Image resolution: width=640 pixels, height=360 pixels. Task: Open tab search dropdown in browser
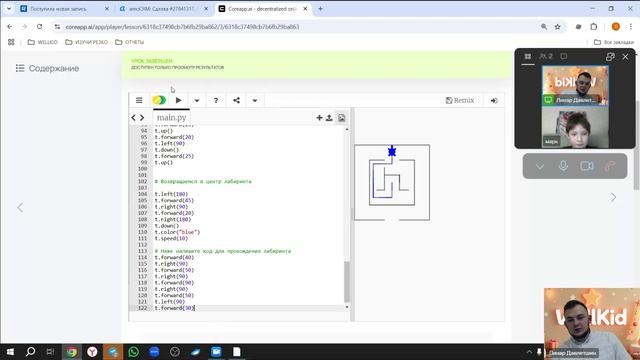click(9, 9)
